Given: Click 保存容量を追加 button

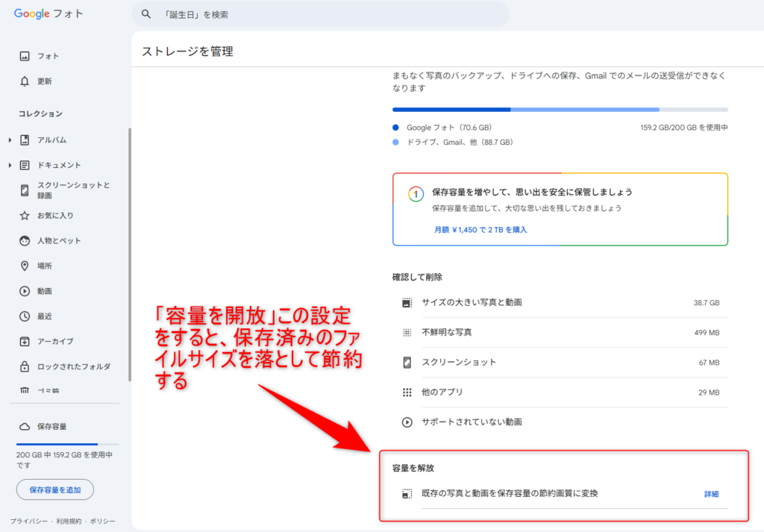Looking at the screenshot, I should tap(55, 490).
